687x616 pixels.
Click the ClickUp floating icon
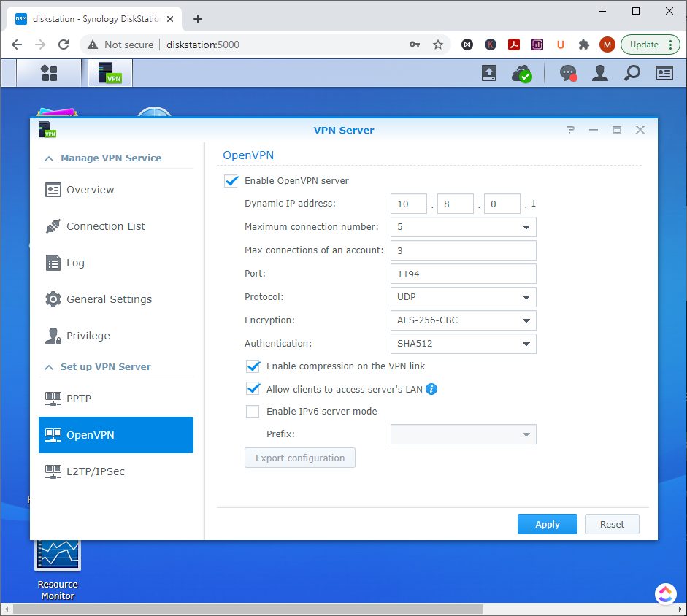[x=665, y=594]
